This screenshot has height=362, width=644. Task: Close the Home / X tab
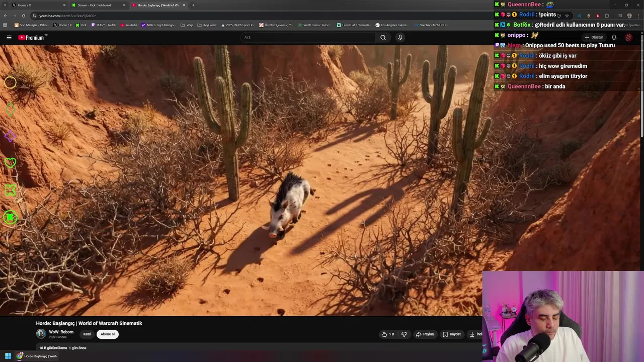click(x=64, y=5)
